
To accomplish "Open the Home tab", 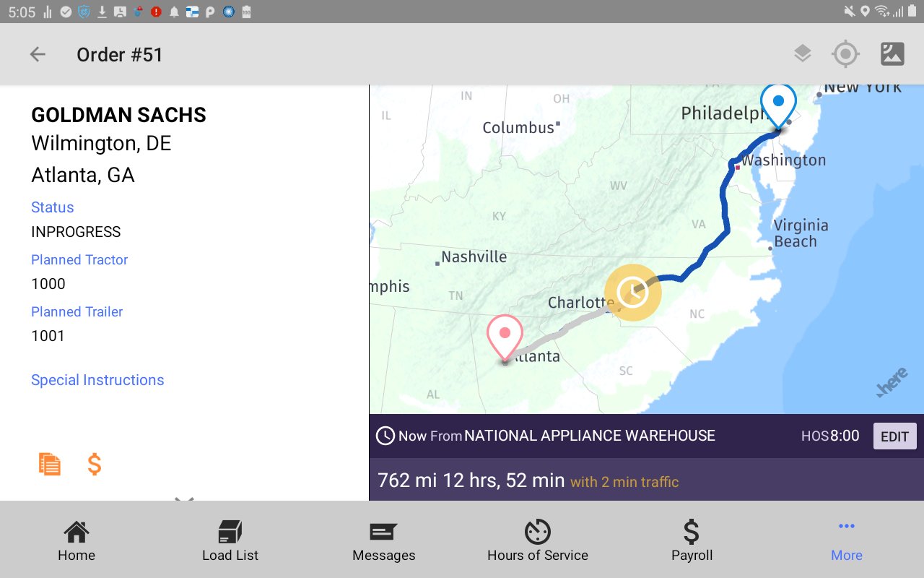I will pyautogui.click(x=77, y=540).
